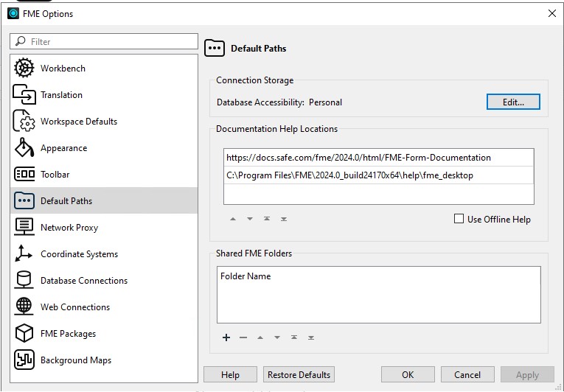Select the FME Packages cube icon
Screen dimensions: 564x392
click(24, 333)
